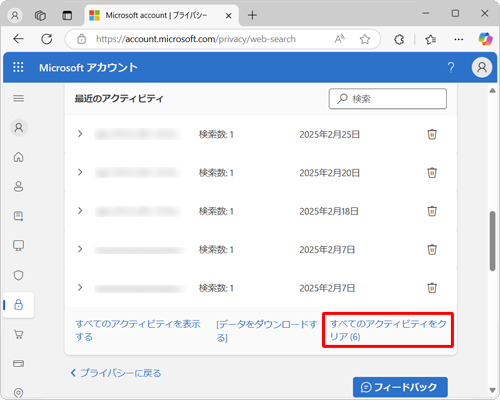Activate Read aloud icon in address bar
The height and width of the screenshot is (400, 500).
coord(339,39)
